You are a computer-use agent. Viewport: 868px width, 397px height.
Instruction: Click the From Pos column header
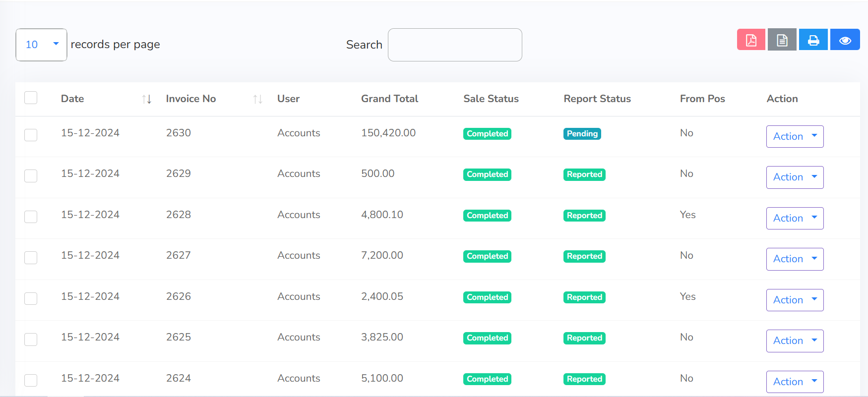coord(702,99)
